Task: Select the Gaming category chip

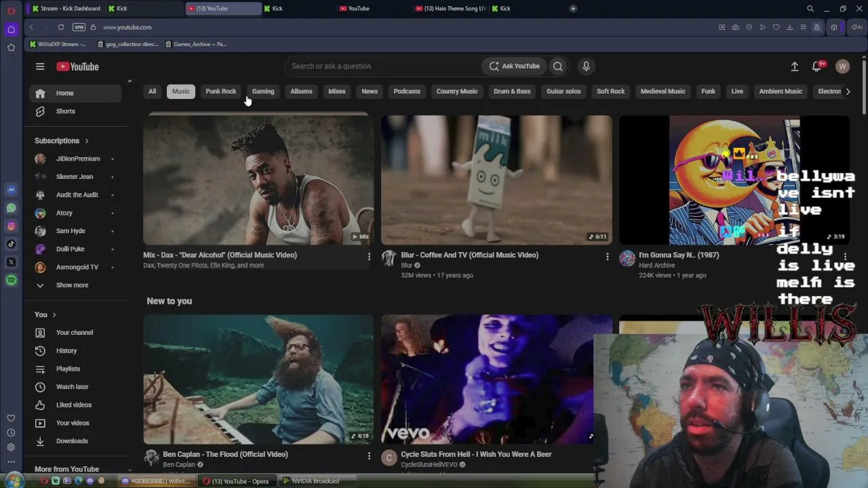Action: 263,91
